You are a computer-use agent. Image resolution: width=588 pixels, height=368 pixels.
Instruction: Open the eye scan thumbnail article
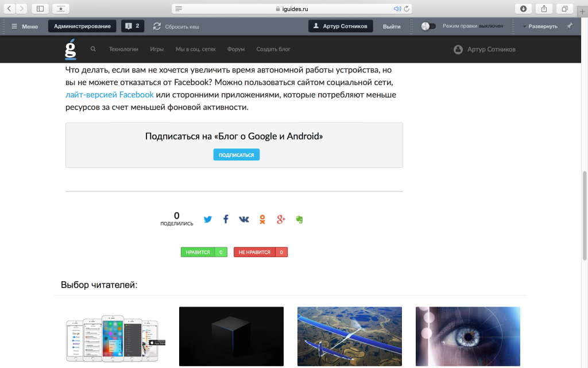pyautogui.click(x=468, y=336)
